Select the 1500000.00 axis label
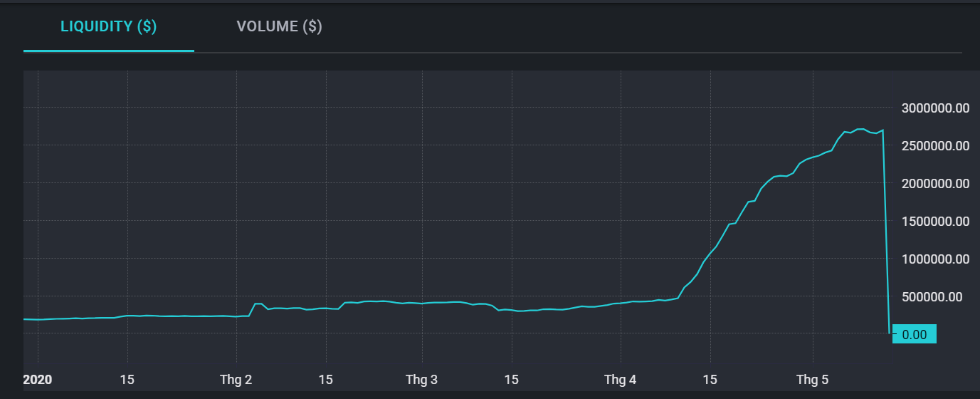The width and height of the screenshot is (980, 399). pos(934,222)
